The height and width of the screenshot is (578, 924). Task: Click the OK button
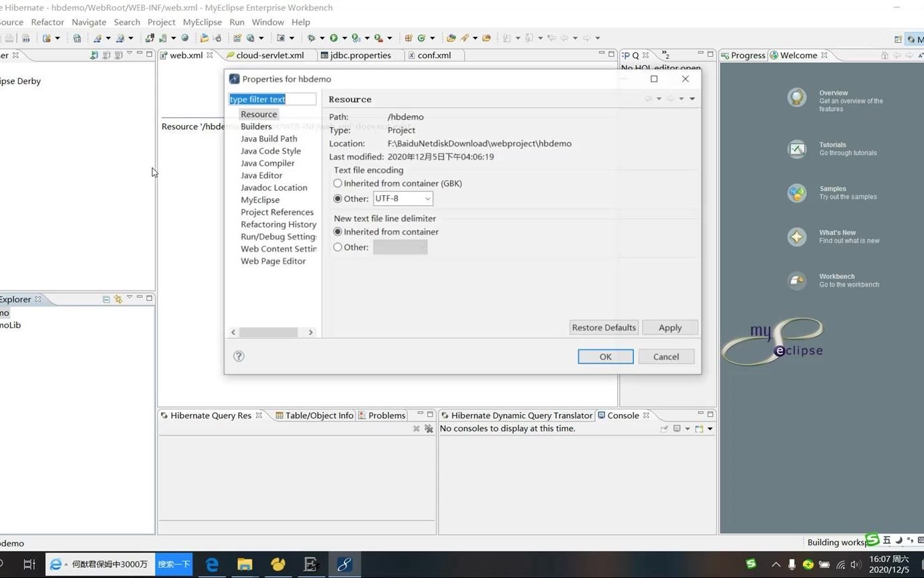coord(606,357)
